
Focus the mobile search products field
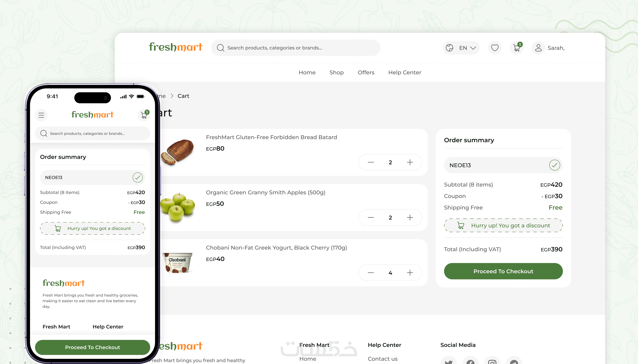click(93, 133)
